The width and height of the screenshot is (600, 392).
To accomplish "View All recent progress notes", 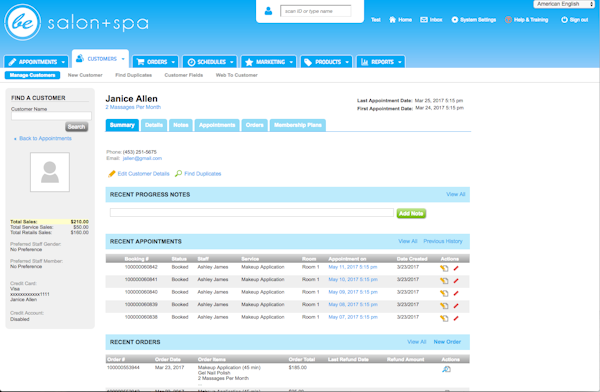I will (x=455, y=194).
